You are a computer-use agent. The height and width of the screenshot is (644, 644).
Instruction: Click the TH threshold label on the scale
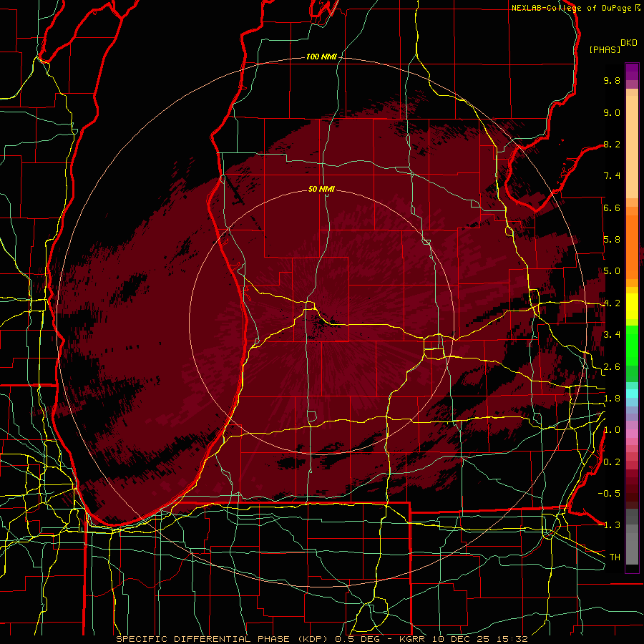(x=615, y=557)
